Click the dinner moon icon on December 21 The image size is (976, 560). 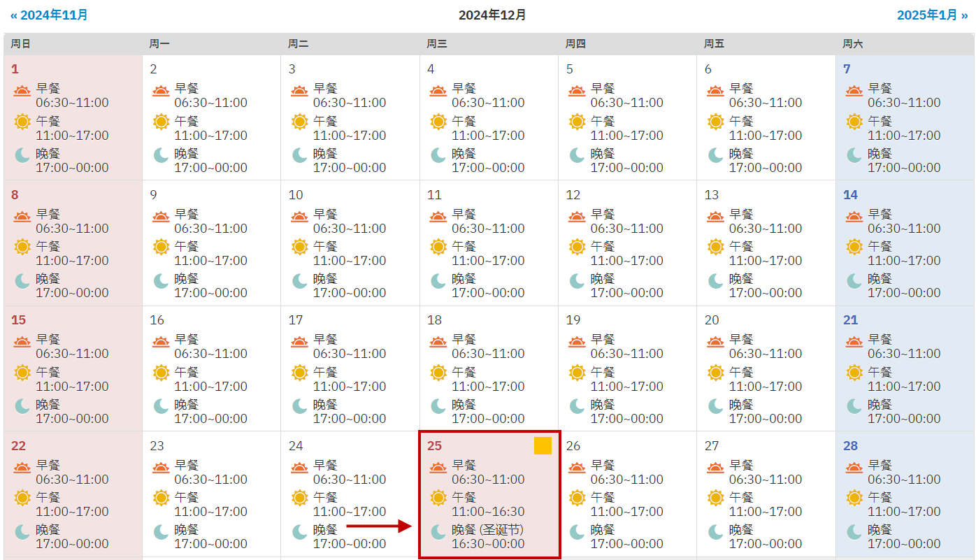point(854,405)
